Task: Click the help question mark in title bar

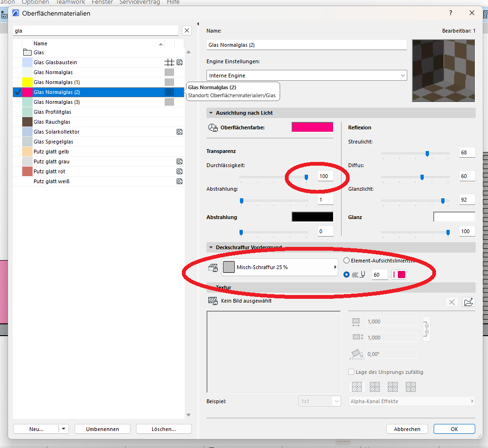Action: pyautogui.click(x=451, y=13)
